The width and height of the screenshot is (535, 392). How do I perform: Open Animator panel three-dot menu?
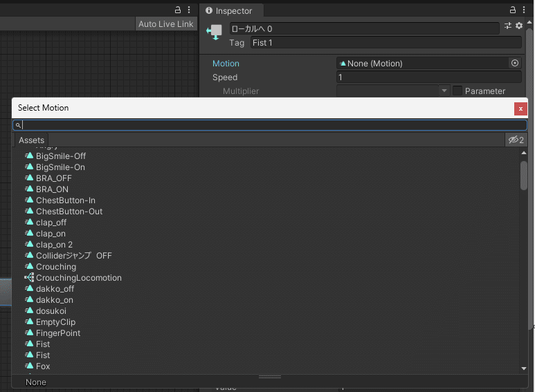(189, 10)
